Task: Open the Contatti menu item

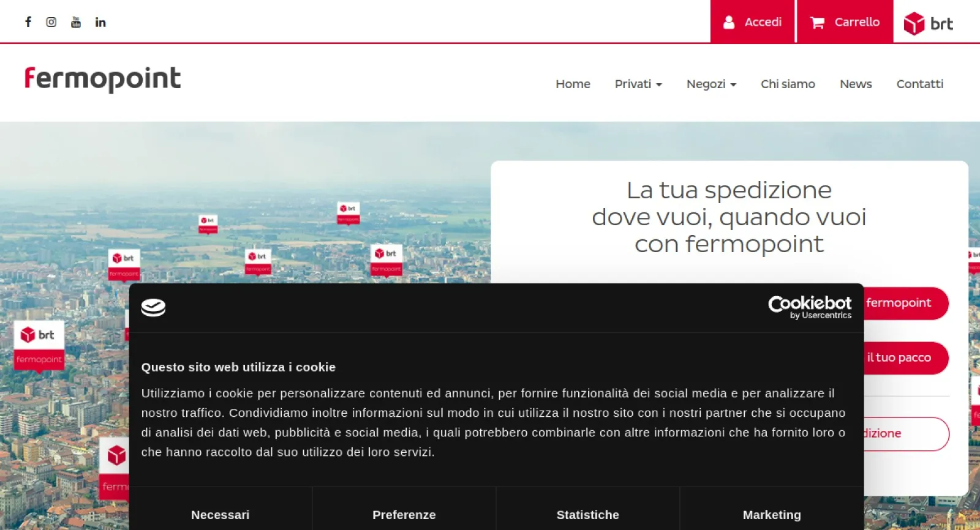Action: (x=920, y=84)
